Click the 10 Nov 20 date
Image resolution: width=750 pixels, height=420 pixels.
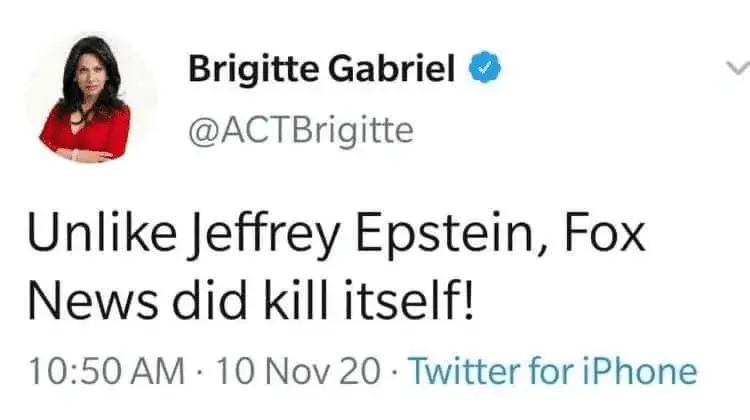click(x=297, y=372)
